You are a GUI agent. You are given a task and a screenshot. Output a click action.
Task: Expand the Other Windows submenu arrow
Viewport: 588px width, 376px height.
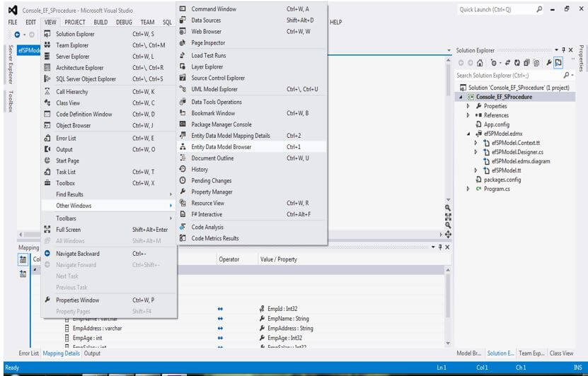(171, 206)
